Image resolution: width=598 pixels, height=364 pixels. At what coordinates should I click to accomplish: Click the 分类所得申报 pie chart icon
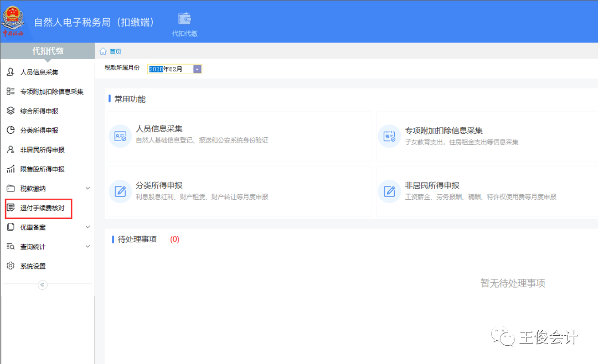click(x=11, y=130)
